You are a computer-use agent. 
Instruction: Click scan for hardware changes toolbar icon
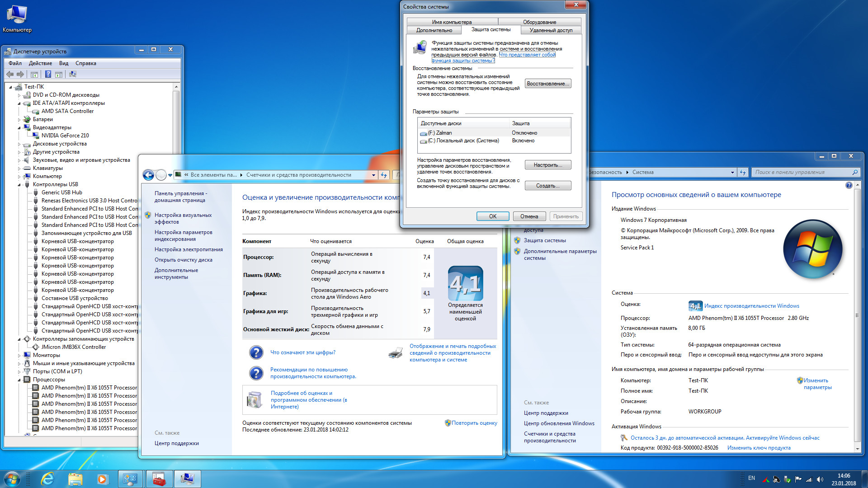coord(73,74)
